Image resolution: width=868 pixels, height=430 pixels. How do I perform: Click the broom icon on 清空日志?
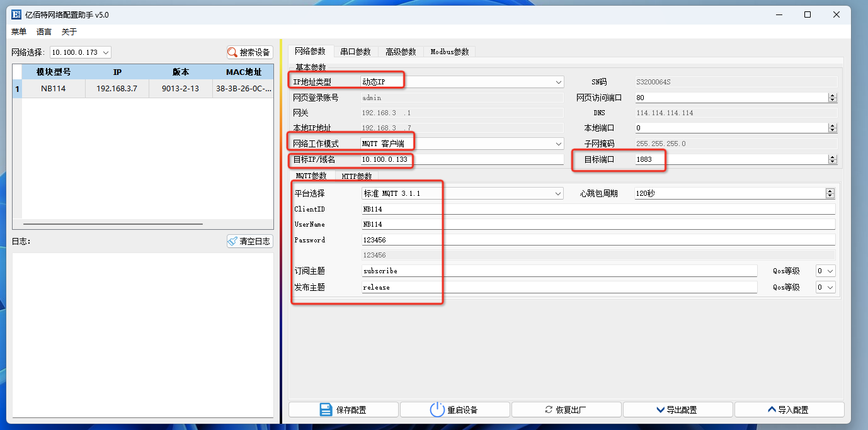pos(232,240)
